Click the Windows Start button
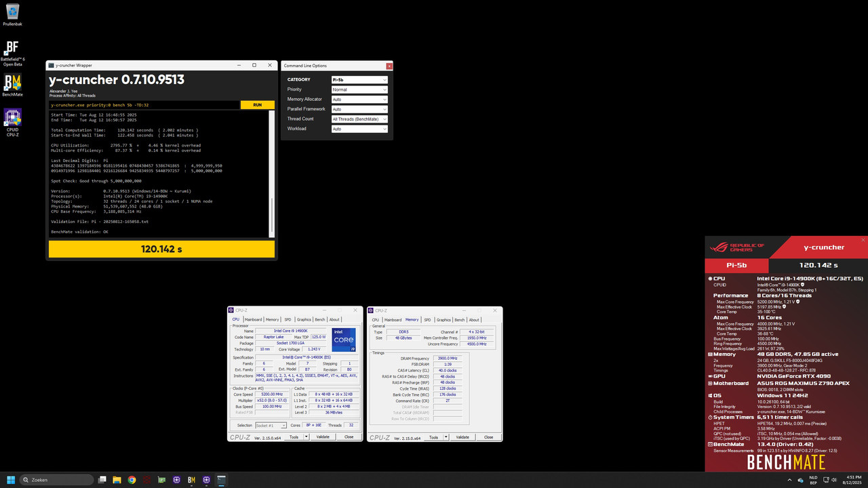 point(11,480)
